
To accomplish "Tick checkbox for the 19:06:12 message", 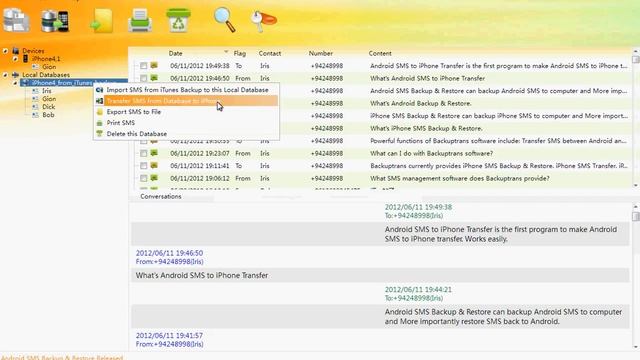I will [x=144, y=178].
